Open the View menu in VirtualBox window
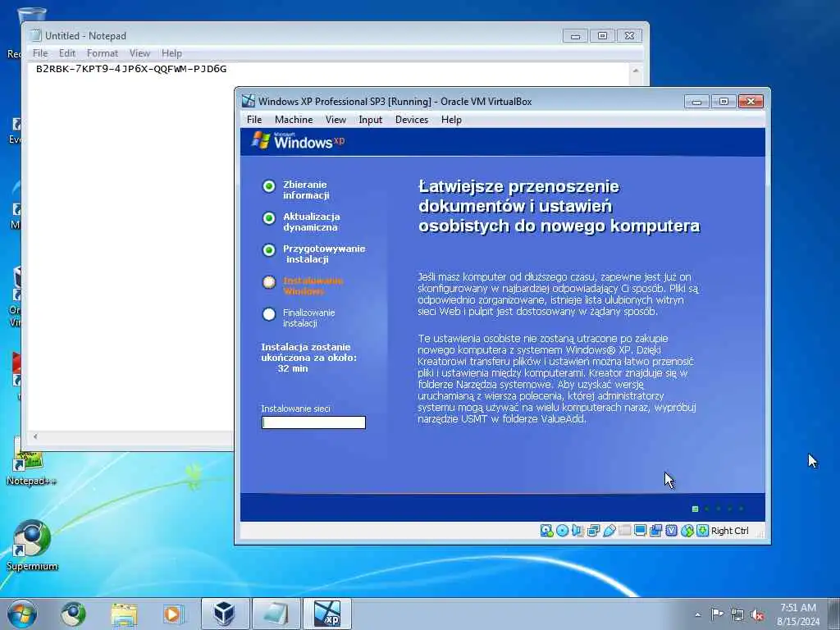Screen dimensions: 840x630 pos(336,120)
